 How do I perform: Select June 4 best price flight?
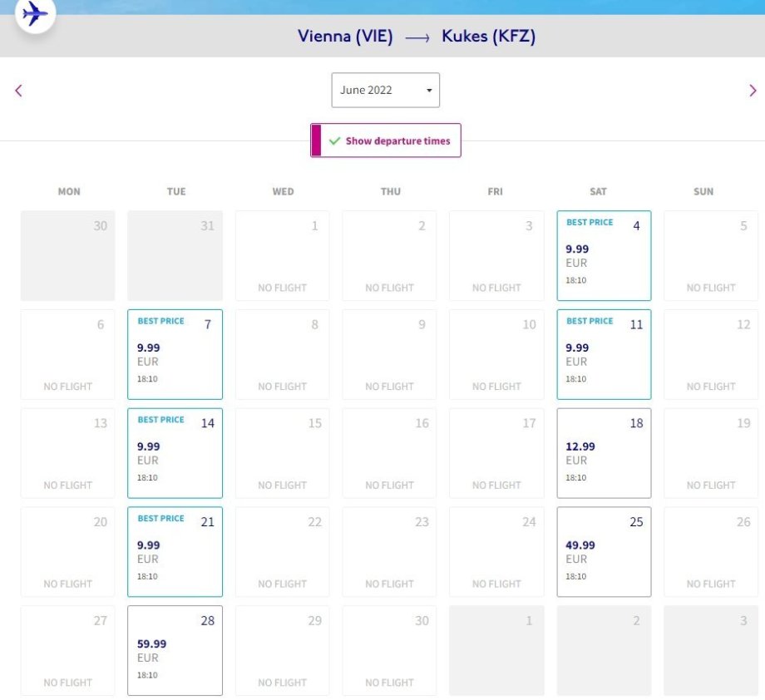coord(604,255)
